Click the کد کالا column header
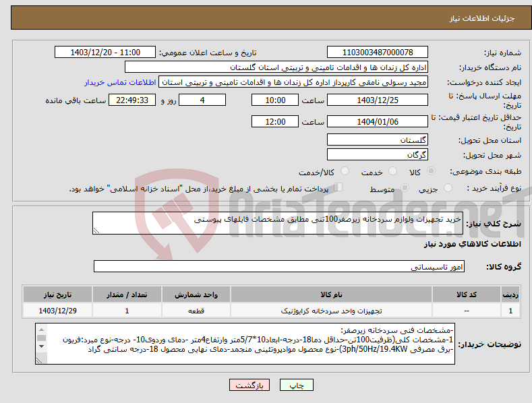 point(467,294)
